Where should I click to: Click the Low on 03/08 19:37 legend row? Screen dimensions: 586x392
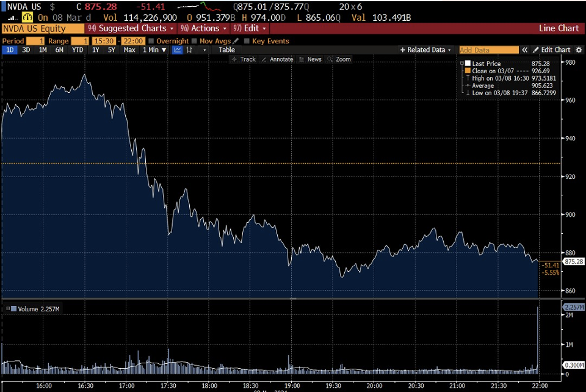[x=510, y=93]
